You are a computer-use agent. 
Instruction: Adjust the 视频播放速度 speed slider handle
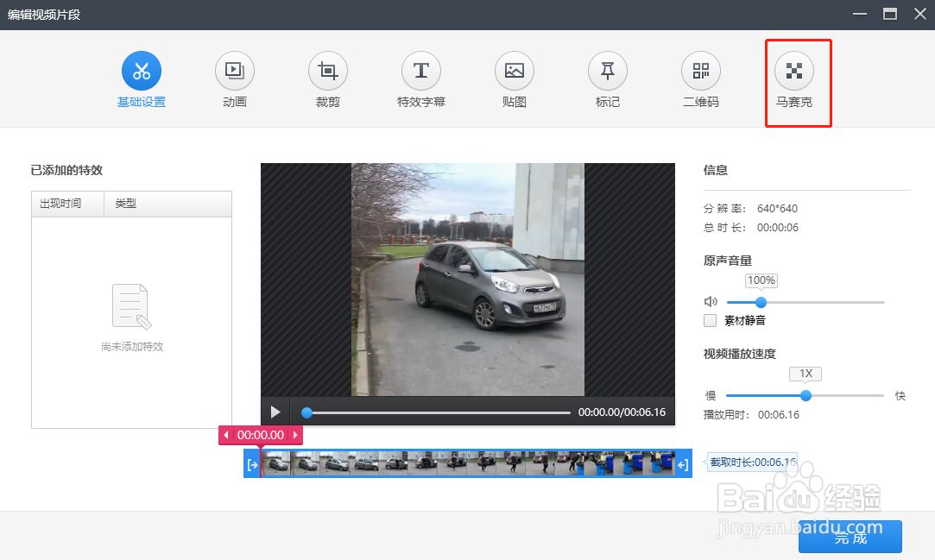click(805, 395)
